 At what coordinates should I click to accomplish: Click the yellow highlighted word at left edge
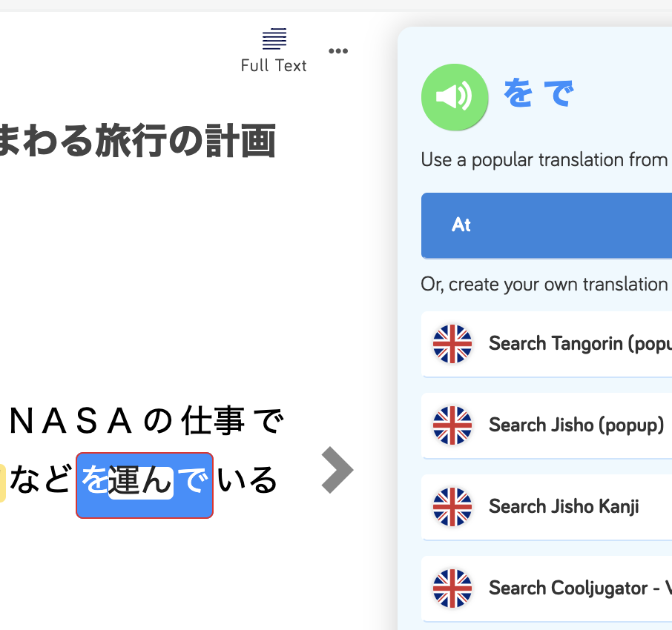[x=2, y=483]
